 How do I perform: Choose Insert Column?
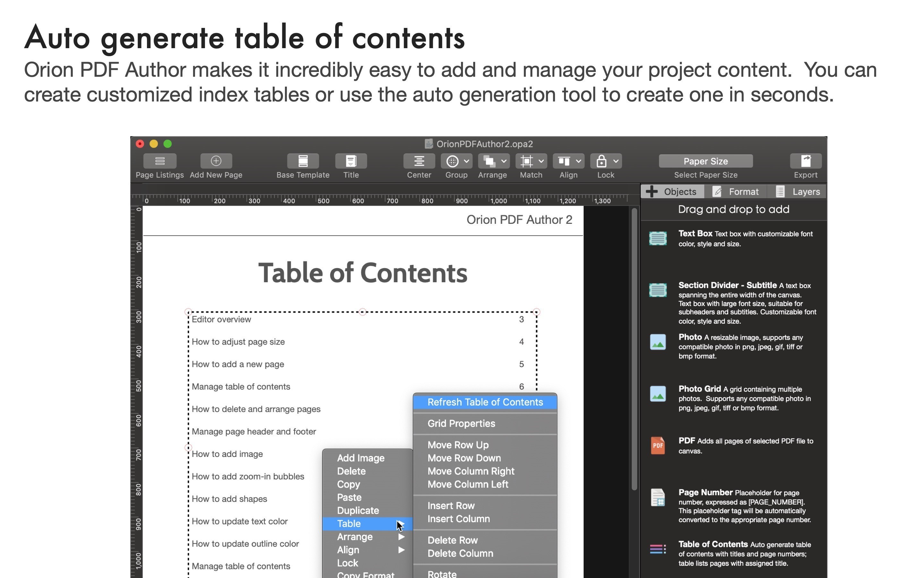tap(485, 519)
